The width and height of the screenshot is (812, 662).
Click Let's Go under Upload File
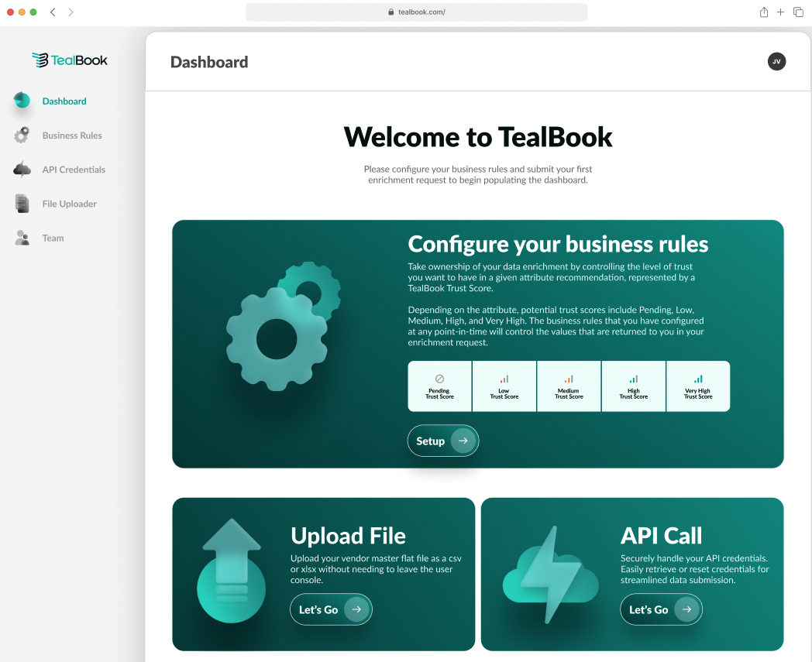point(331,609)
